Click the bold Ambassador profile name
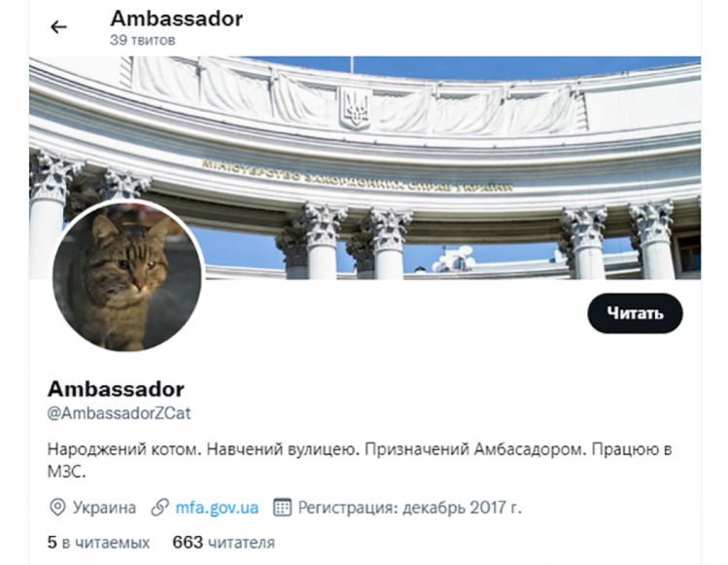Screen dimensions: 728x565 click(116, 389)
